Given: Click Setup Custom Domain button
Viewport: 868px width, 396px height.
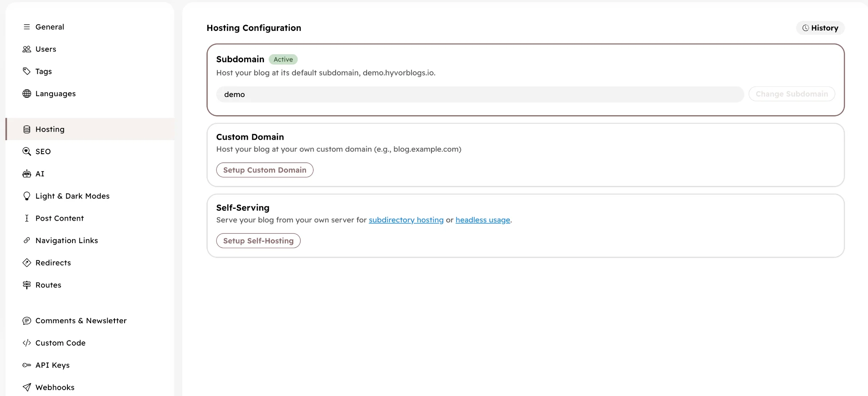Looking at the screenshot, I should 265,170.
